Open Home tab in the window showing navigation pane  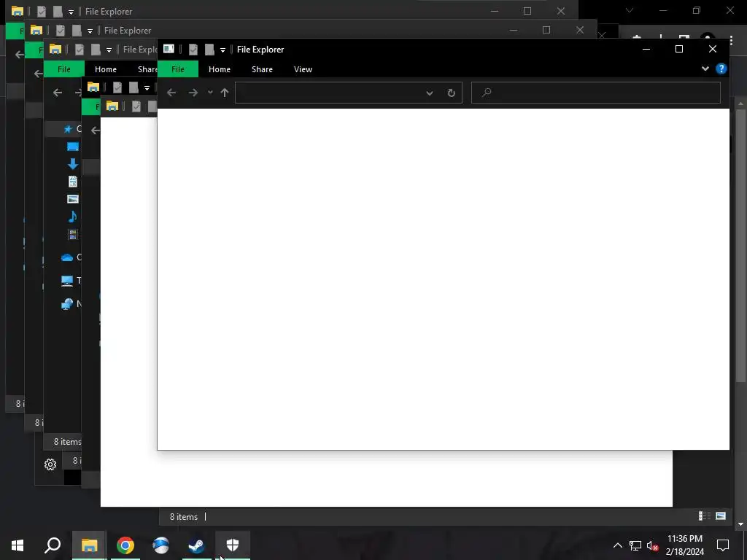pos(105,69)
